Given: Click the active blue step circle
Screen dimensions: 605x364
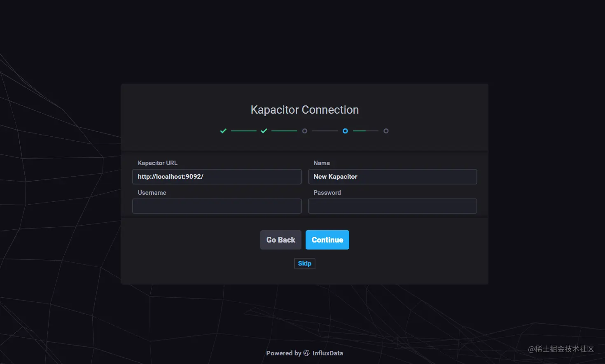Looking at the screenshot, I should [x=345, y=131].
